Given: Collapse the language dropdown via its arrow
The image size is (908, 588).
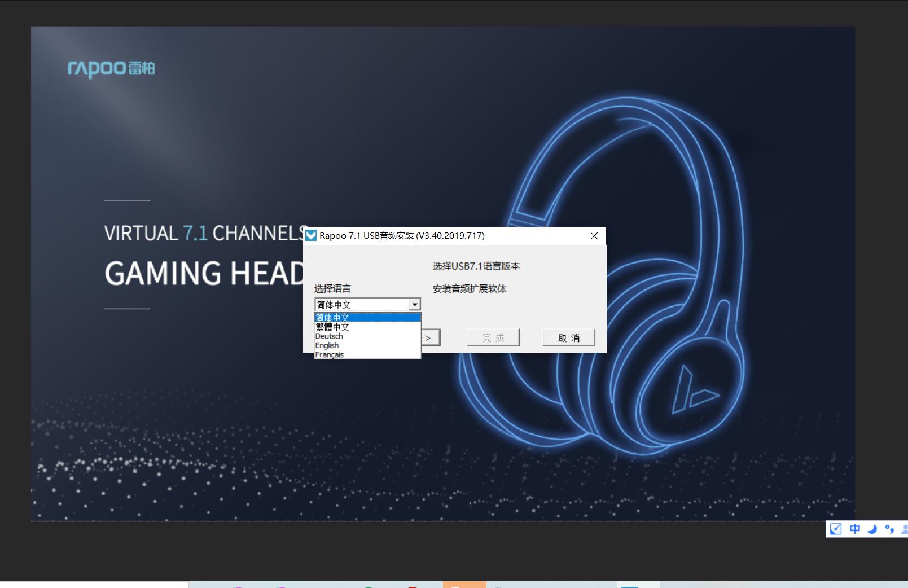Looking at the screenshot, I should tap(415, 305).
